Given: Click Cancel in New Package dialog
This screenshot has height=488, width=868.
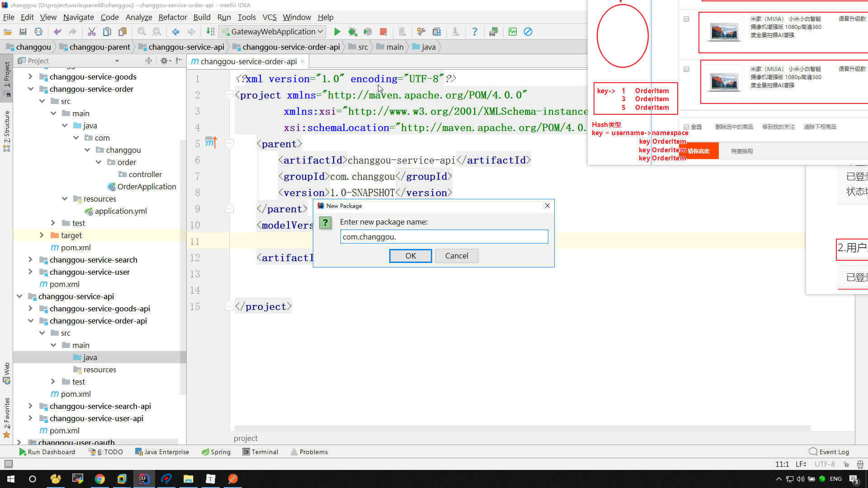Looking at the screenshot, I should point(457,256).
